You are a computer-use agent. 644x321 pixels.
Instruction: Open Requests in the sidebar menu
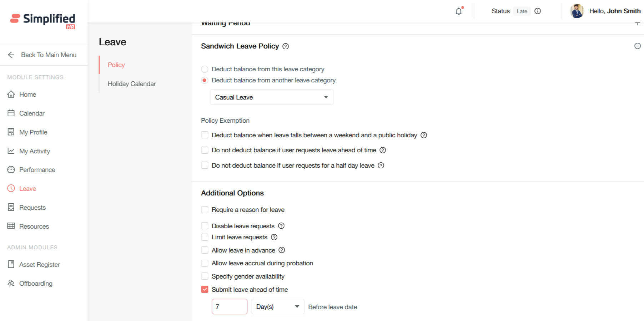click(32, 207)
